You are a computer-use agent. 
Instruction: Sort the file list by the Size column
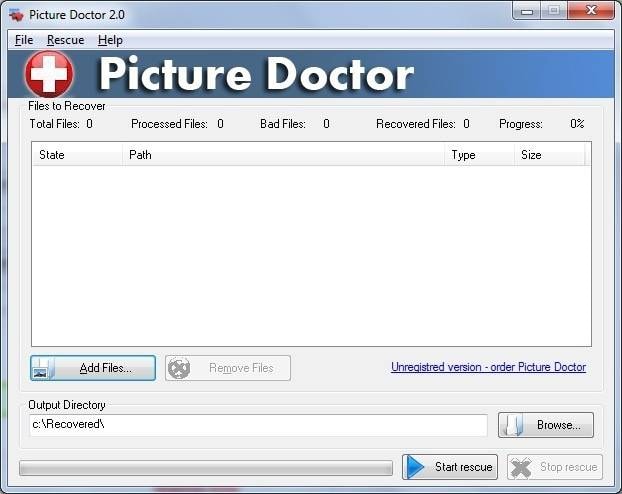[550, 155]
